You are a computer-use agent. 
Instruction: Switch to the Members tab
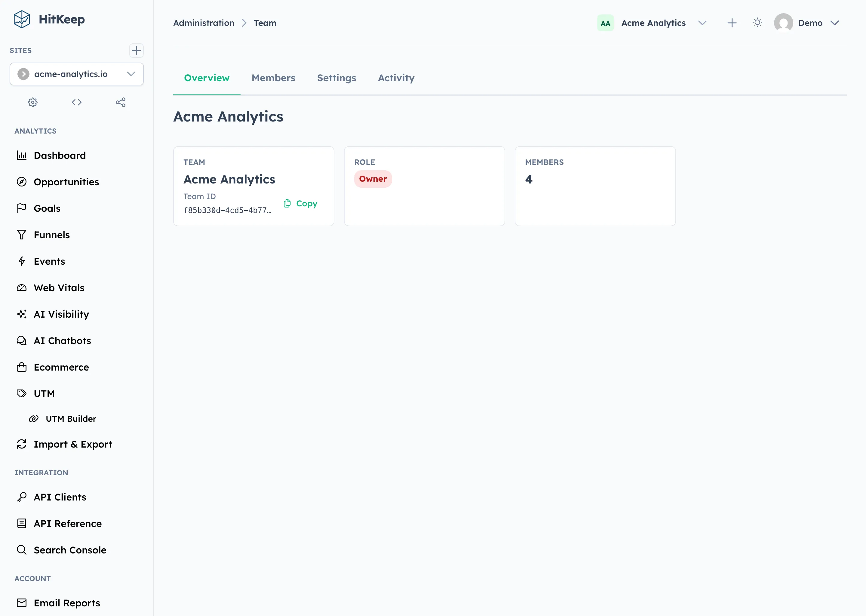point(273,78)
